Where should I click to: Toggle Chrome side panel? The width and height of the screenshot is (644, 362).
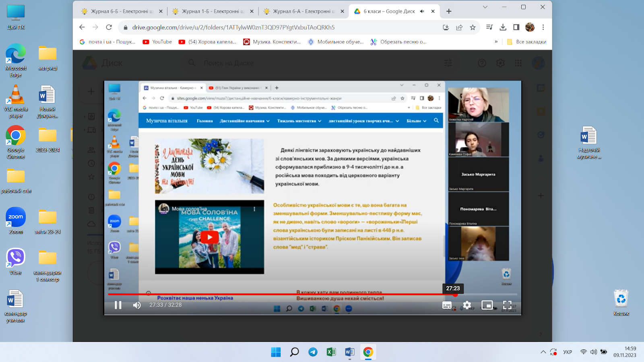(x=516, y=27)
